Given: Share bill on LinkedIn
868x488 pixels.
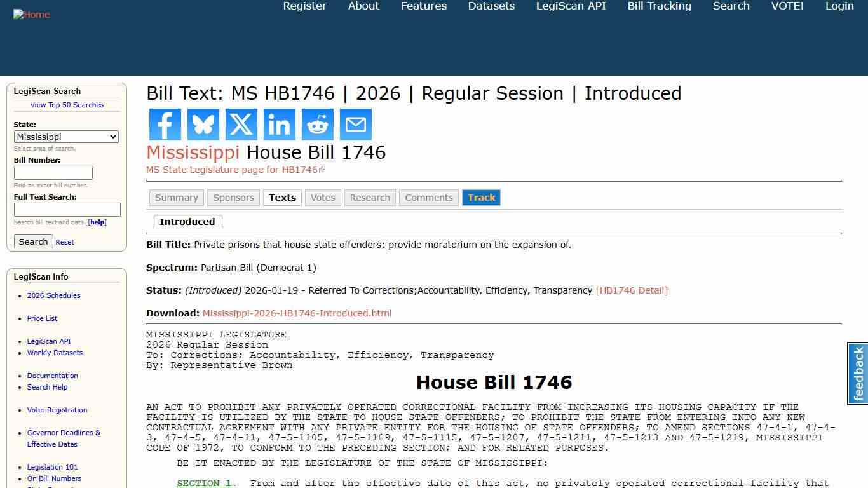Looking at the screenshot, I should point(279,125).
